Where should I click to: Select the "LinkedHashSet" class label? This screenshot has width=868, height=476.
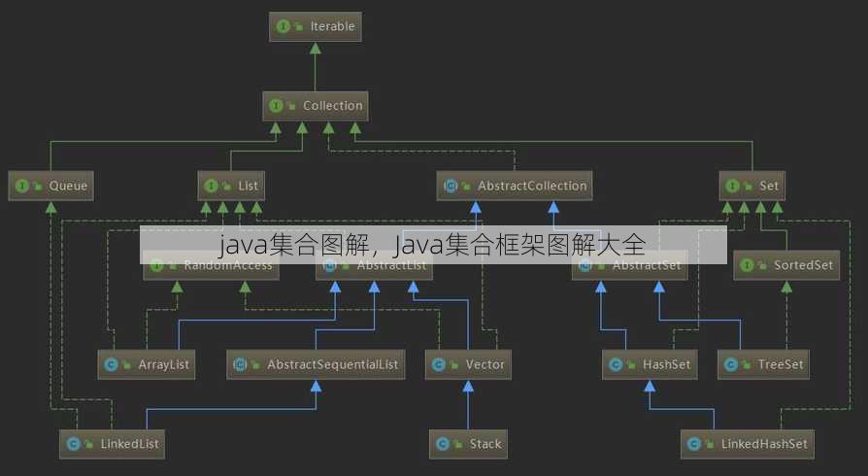(x=764, y=444)
